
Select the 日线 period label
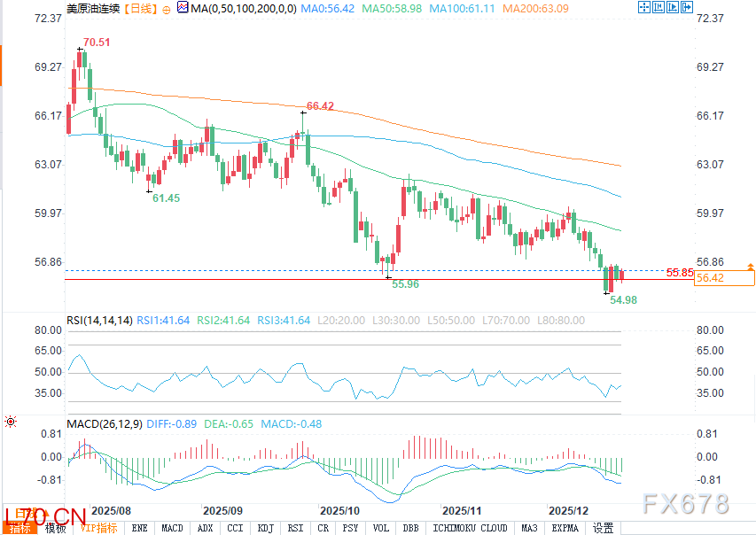[142, 8]
